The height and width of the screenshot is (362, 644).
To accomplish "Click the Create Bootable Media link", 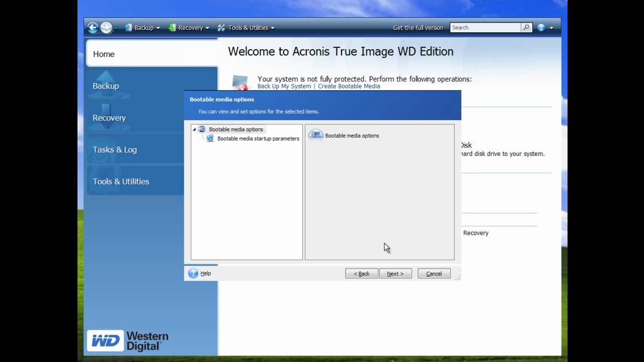I will tap(349, 86).
